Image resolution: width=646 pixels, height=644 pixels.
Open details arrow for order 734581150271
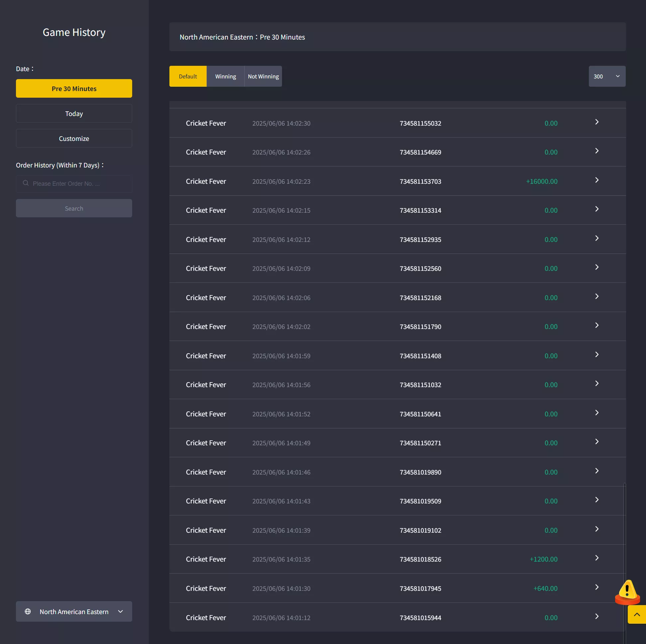(x=597, y=442)
